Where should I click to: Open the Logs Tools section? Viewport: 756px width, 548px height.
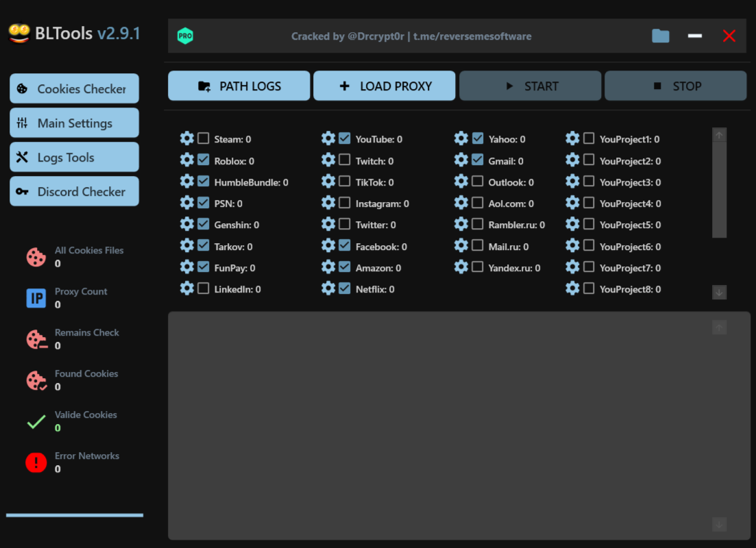point(74,158)
